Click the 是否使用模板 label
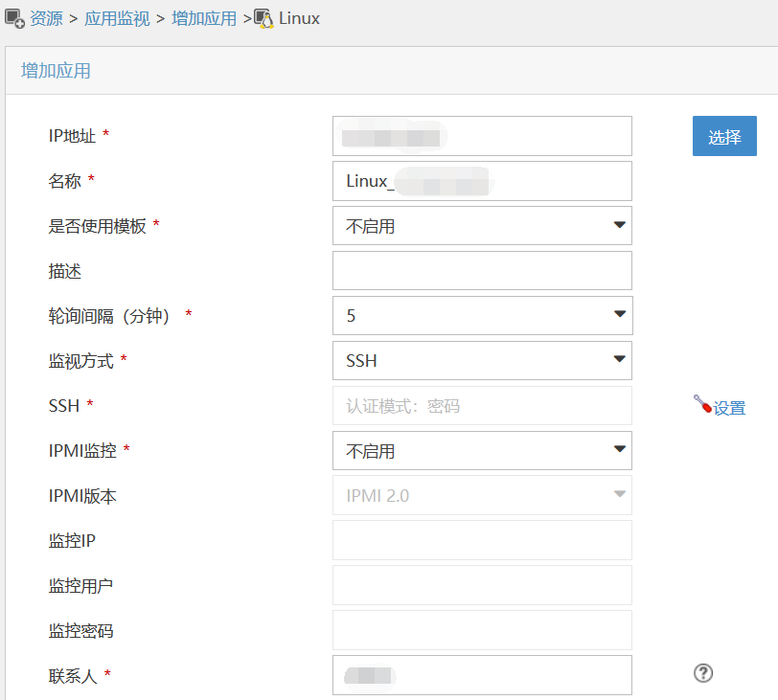Screen dimensions: 778x700 tap(98, 226)
